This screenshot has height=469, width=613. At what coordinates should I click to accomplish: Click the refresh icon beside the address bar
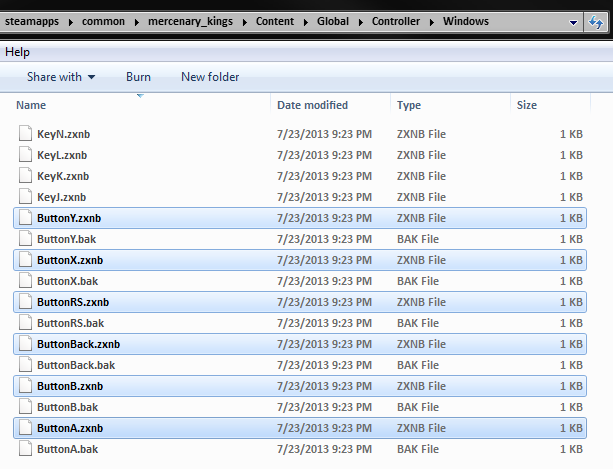(x=595, y=22)
